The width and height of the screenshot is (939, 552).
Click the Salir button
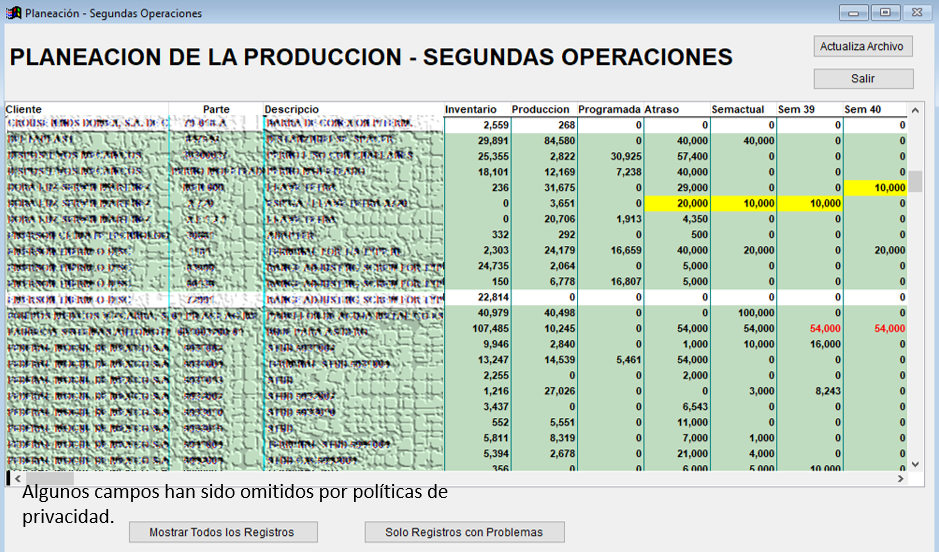[x=863, y=78]
